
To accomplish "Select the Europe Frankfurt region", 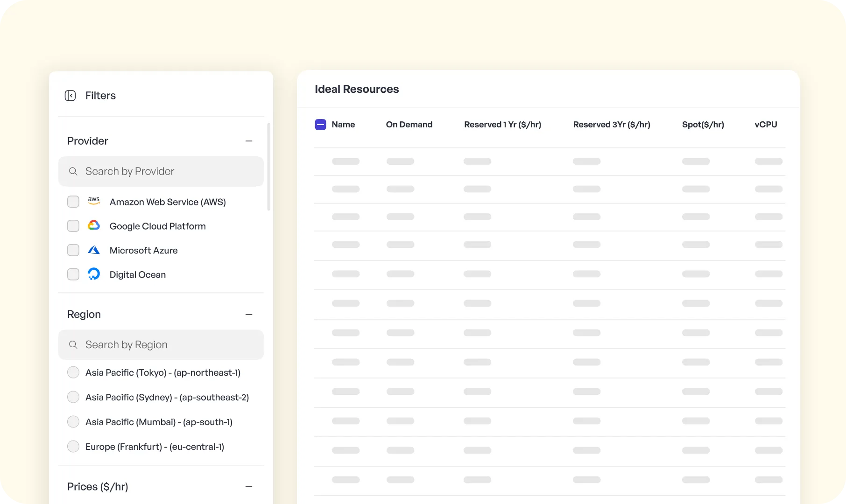I will [x=73, y=446].
